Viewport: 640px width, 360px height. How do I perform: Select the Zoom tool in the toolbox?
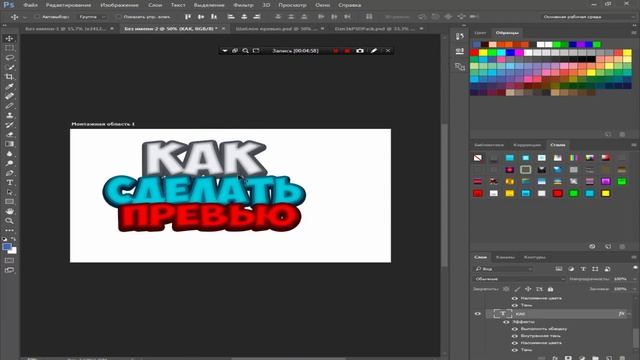point(9,221)
